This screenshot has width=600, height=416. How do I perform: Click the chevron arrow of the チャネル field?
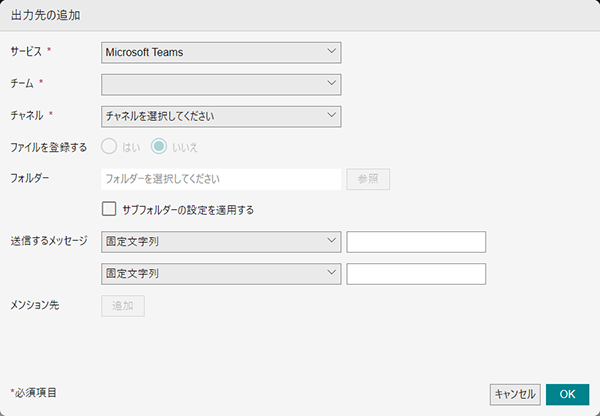click(331, 115)
